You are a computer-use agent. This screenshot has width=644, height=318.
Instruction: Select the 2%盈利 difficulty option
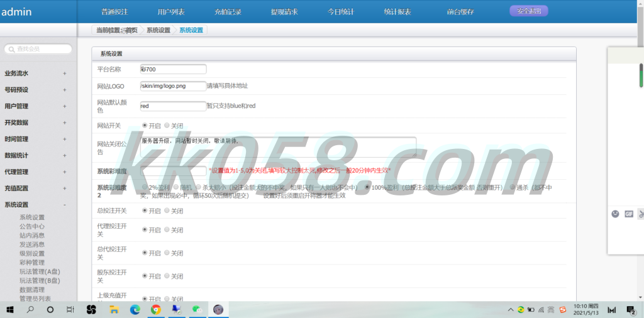pyautogui.click(x=145, y=187)
